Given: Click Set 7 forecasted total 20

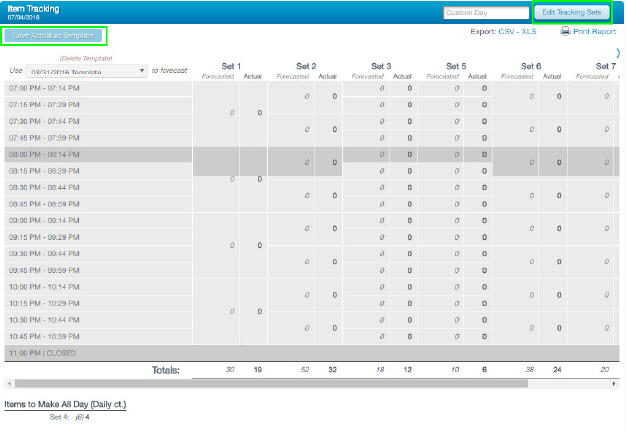Looking at the screenshot, I should click(604, 370).
